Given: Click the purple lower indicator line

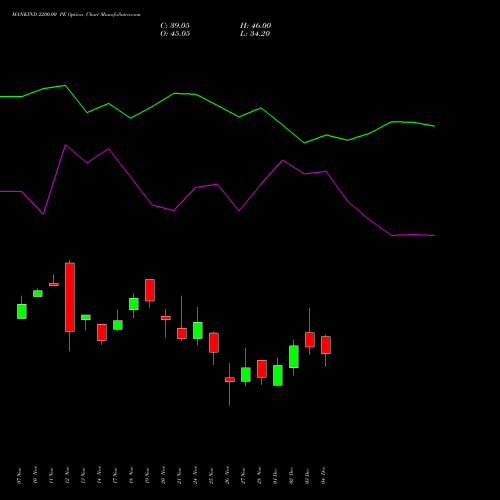Looking at the screenshot, I should pos(217,184).
